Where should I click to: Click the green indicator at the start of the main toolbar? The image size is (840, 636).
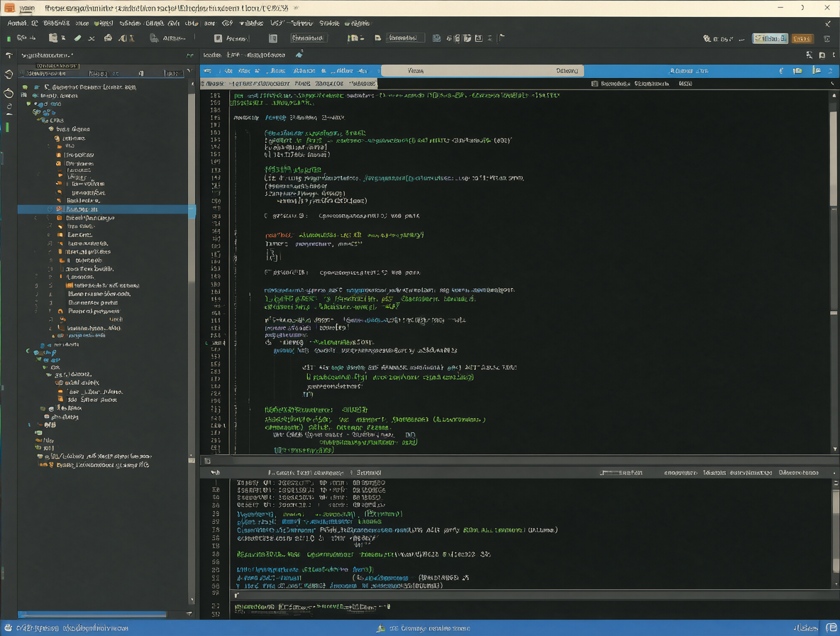point(9,38)
